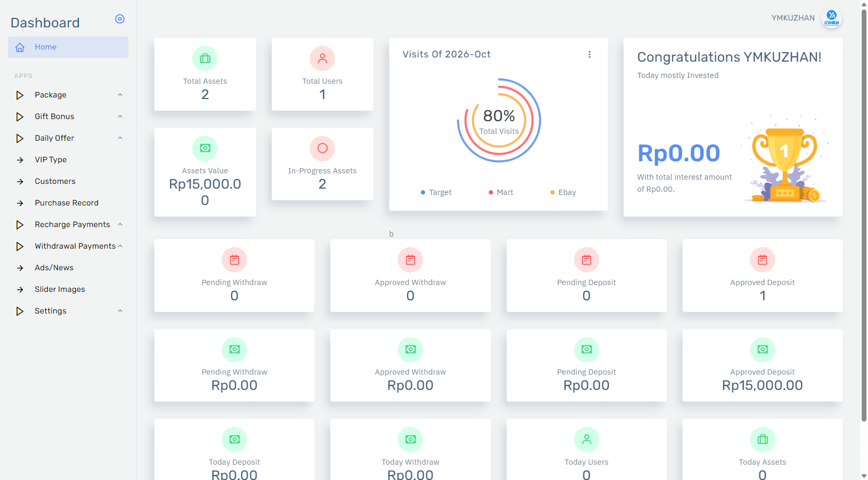Click the YMKUZHAN username at top right
The image size is (868, 480).
click(793, 18)
